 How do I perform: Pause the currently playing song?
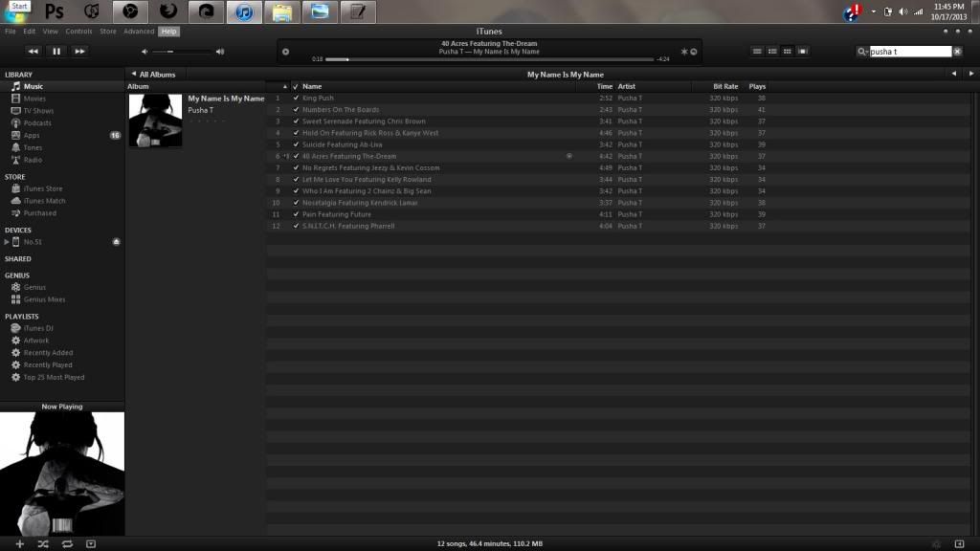coord(56,51)
